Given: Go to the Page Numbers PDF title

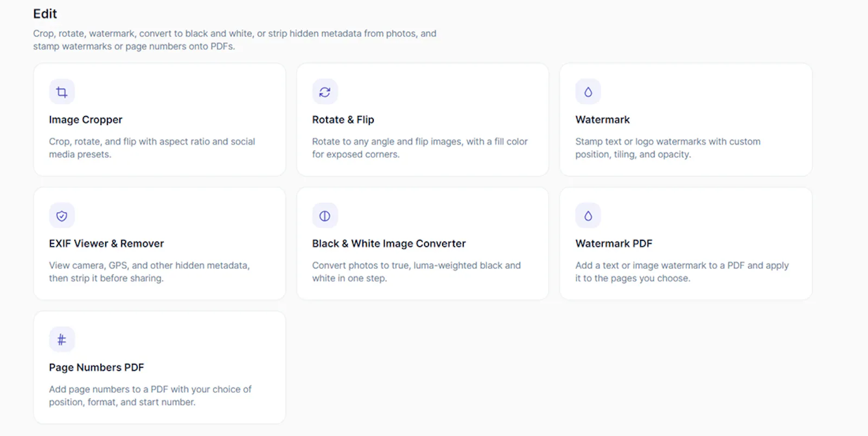Looking at the screenshot, I should click(97, 367).
